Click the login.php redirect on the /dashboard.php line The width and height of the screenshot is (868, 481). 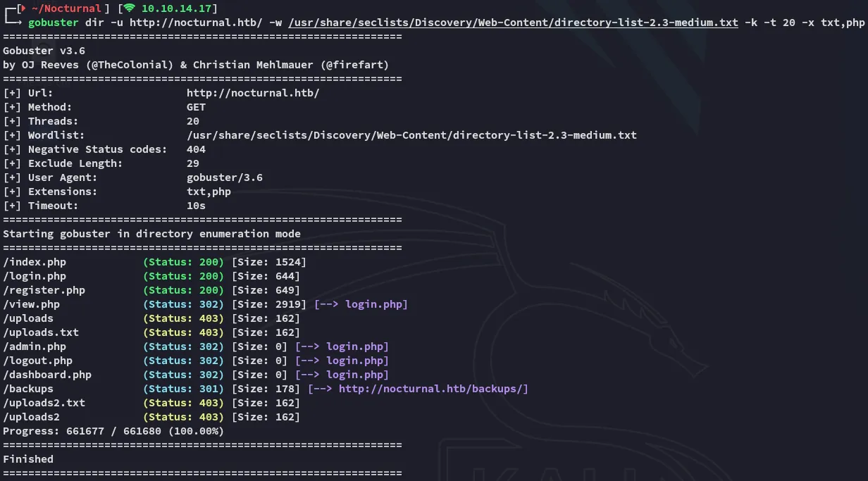[x=357, y=375]
